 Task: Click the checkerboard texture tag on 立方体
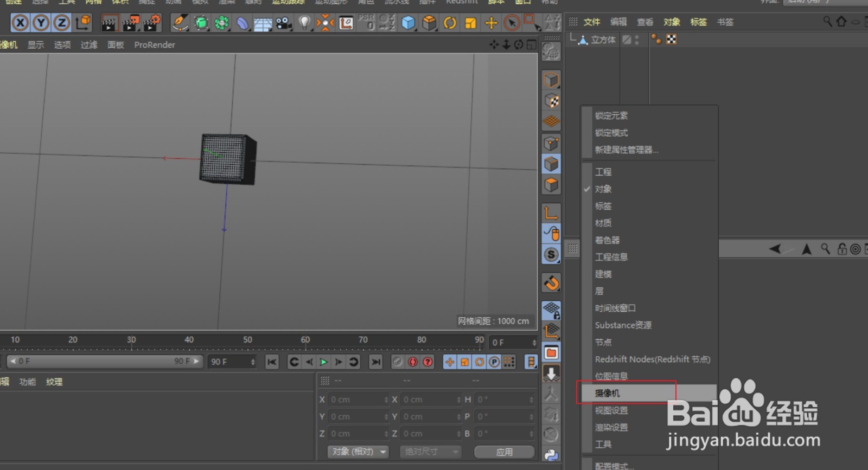pyautogui.click(x=671, y=39)
